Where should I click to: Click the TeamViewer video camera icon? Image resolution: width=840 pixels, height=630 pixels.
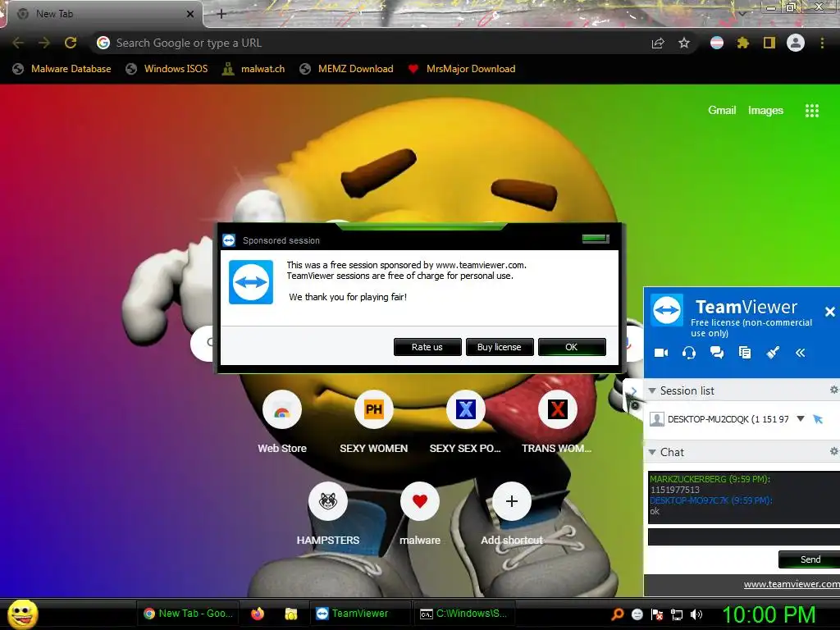pos(661,353)
